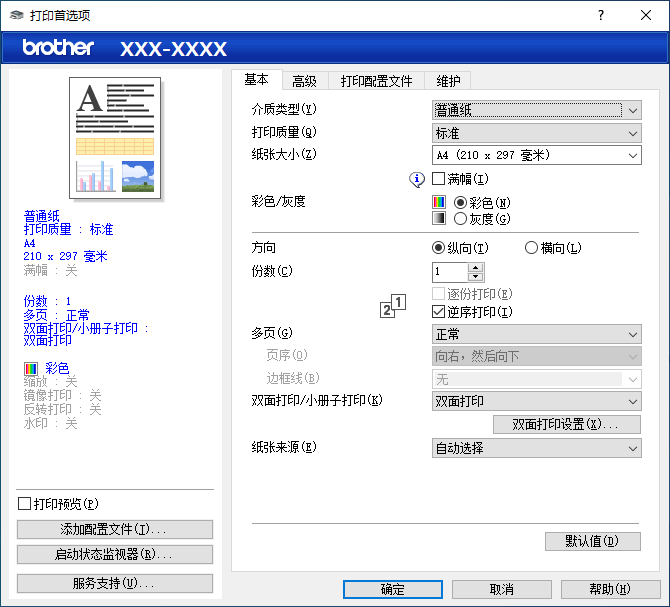Viewport: 670px width, 607px height.
Task: Open the 纸张来源 dropdown
Action: [x=536, y=449]
